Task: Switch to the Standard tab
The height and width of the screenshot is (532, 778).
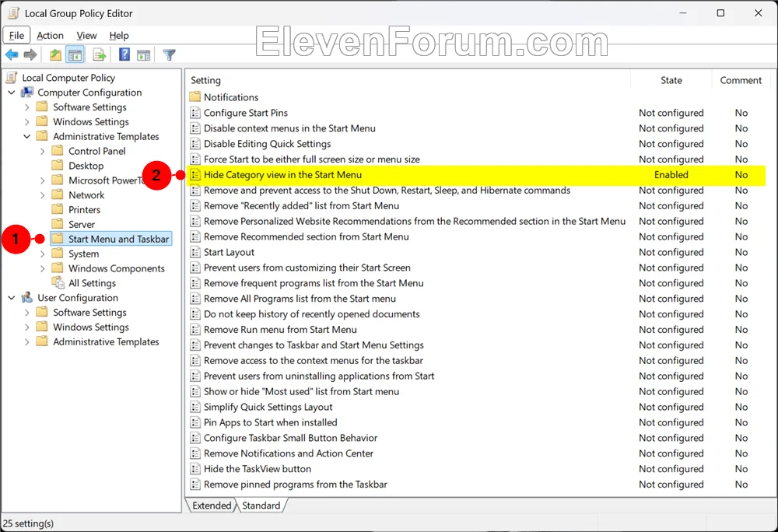Action: pyautogui.click(x=261, y=506)
